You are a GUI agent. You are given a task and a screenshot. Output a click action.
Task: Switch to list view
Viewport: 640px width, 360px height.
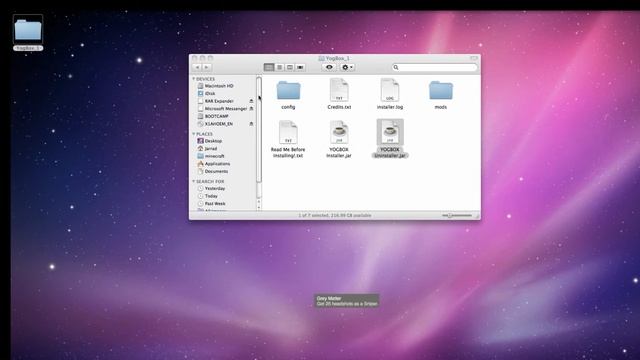(279, 67)
